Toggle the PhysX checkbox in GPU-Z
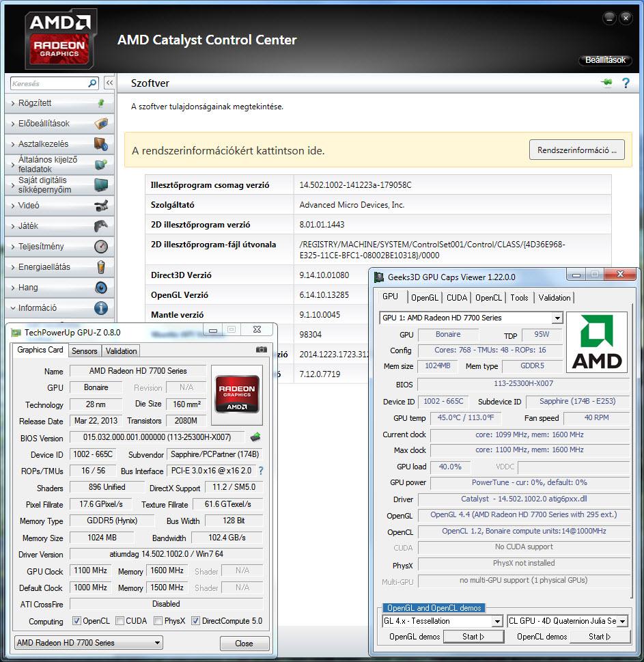Viewport: 644px width, 662px height. tap(158, 620)
